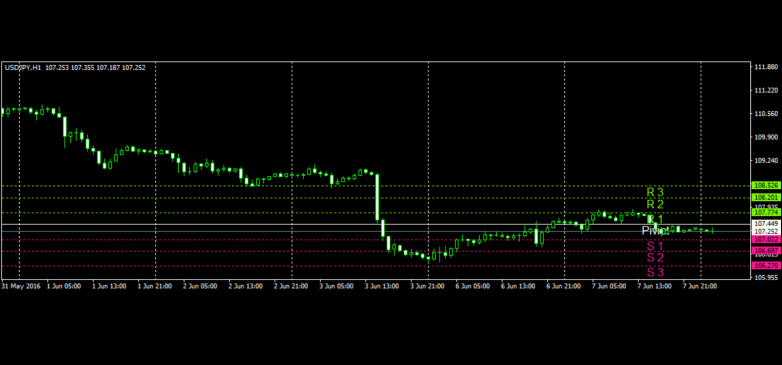Click the 6 Jun 05:00 time label

(x=471, y=286)
